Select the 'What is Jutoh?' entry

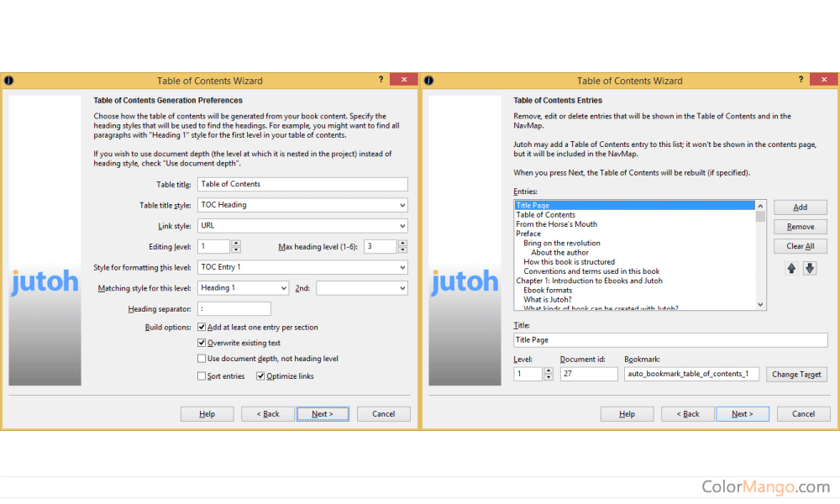tap(548, 300)
